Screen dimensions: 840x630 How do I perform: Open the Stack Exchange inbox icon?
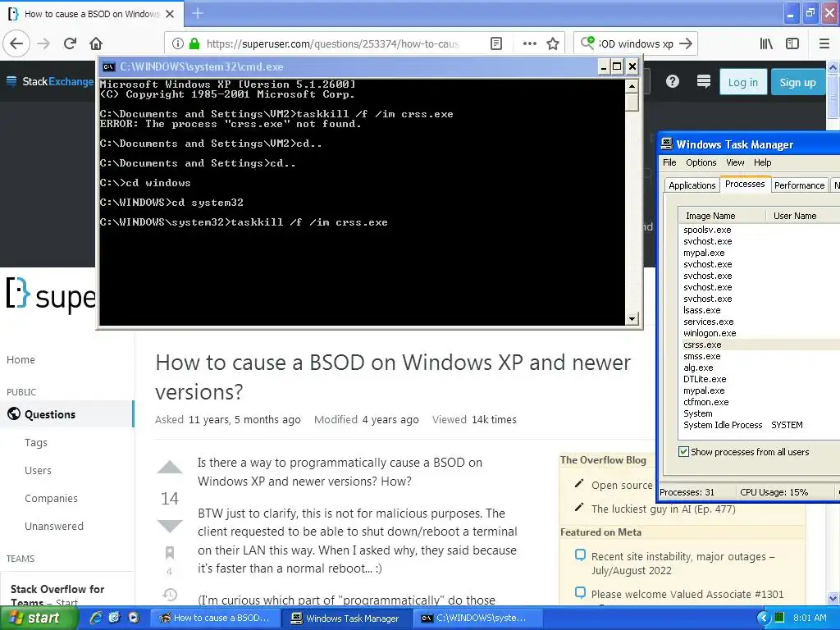703,81
